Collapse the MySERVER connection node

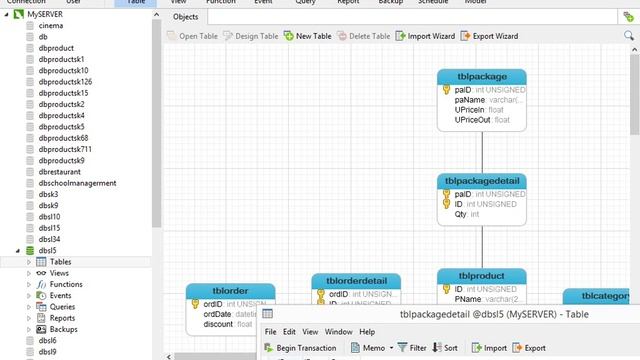pos(7,14)
